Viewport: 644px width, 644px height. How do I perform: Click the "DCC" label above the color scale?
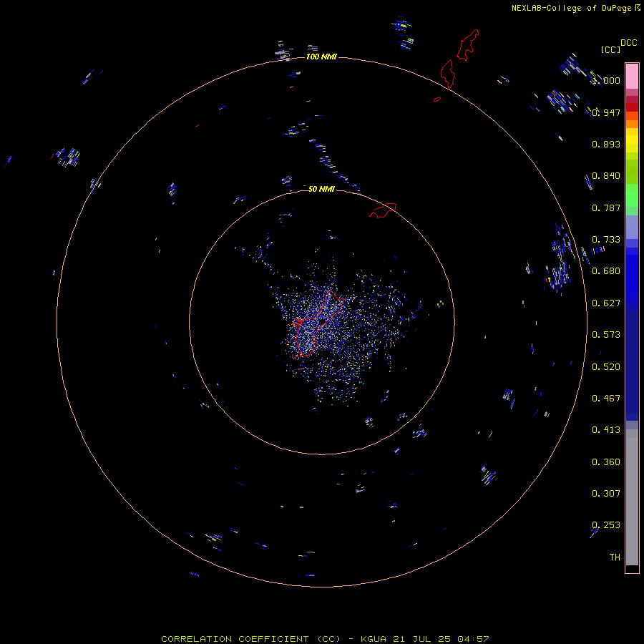pos(629,43)
